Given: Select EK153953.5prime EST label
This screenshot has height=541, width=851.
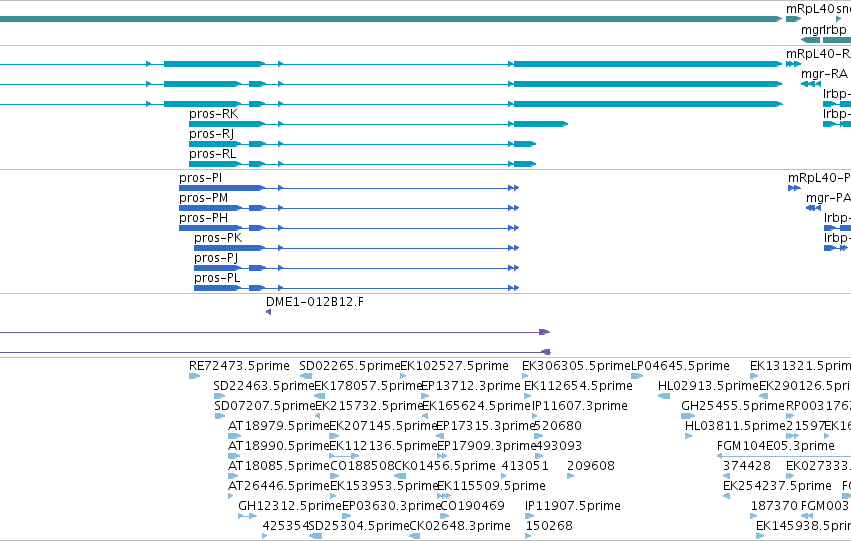Looking at the screenshot, I should point(383,487).
